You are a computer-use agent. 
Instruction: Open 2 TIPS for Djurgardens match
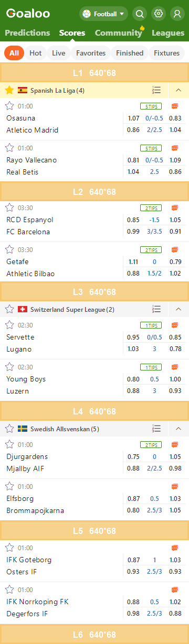pos(151,445)
